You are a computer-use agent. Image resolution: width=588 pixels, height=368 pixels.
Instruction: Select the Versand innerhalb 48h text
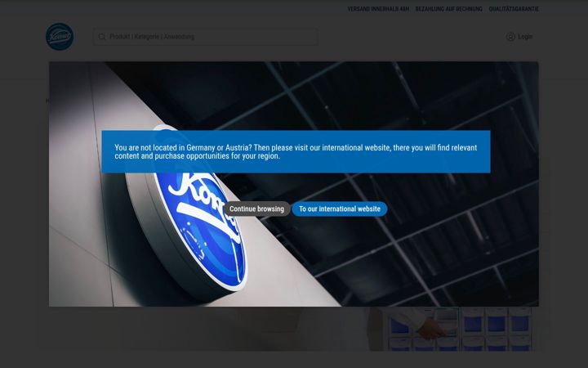378,9
